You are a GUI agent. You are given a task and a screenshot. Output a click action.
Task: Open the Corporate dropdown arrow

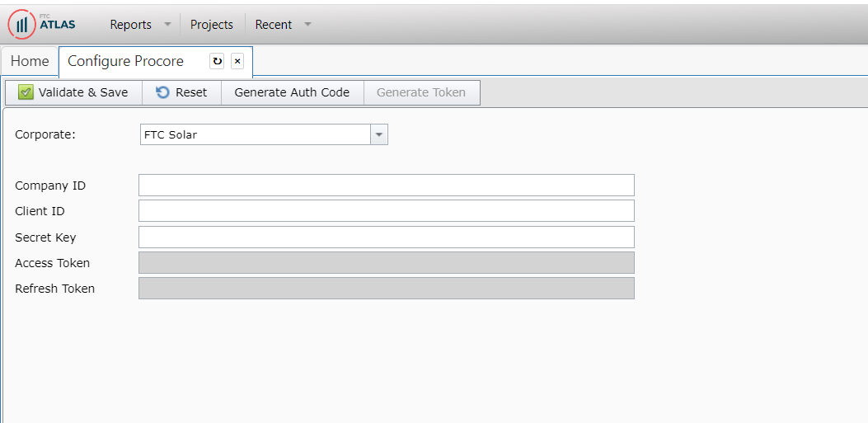coord(379,134)
